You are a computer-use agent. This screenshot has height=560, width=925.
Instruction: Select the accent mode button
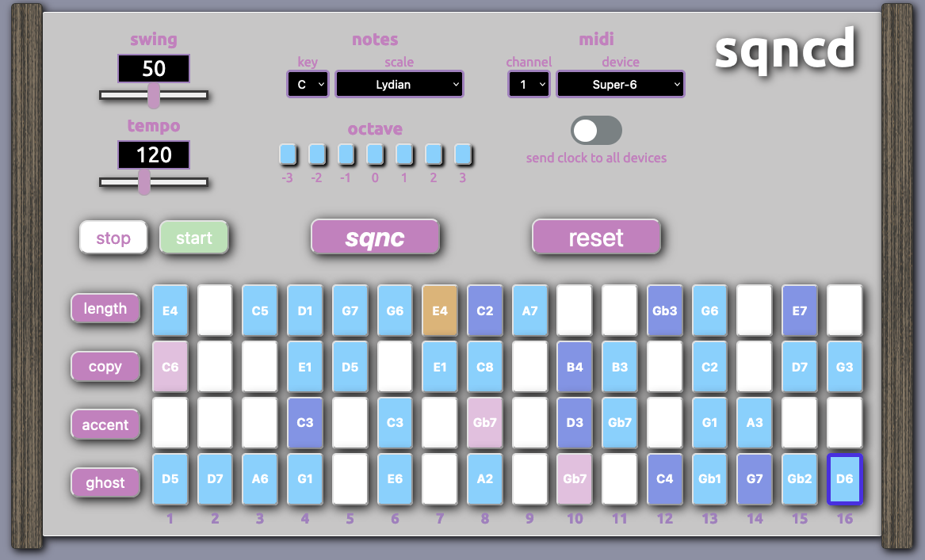pos(105,425)
